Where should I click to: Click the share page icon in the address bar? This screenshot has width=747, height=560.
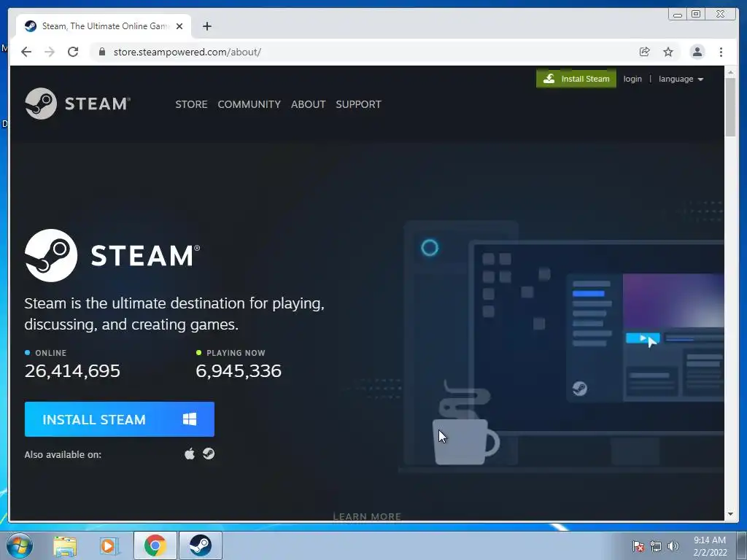[645, 52]
